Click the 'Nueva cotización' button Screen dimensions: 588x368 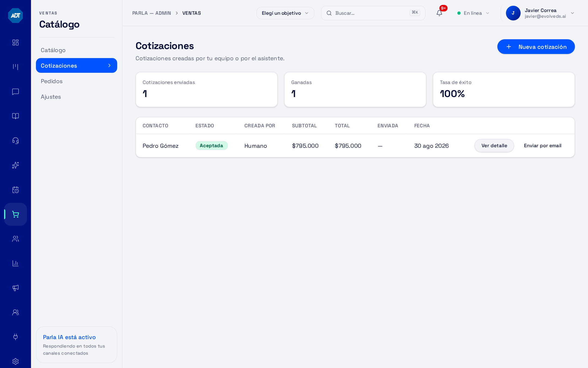point(536,47)
